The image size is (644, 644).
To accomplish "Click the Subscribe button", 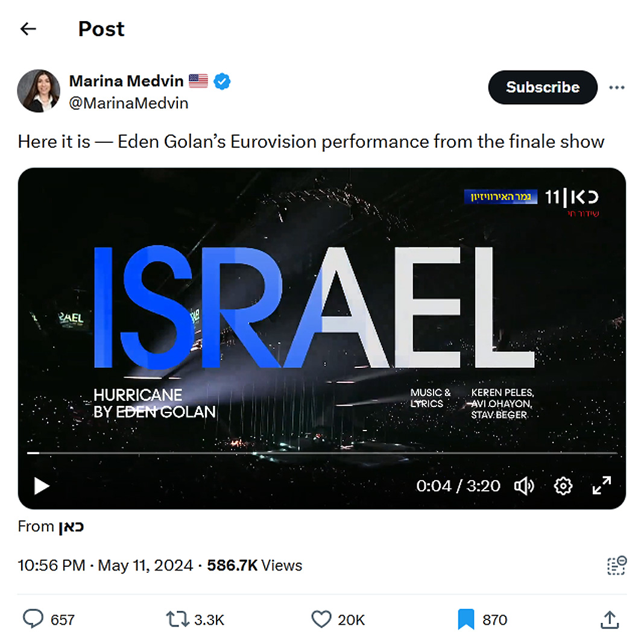I will 542,87.
